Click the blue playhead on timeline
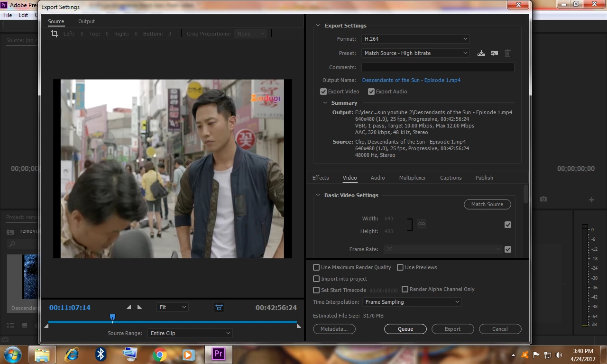 (x=112, y=317)
